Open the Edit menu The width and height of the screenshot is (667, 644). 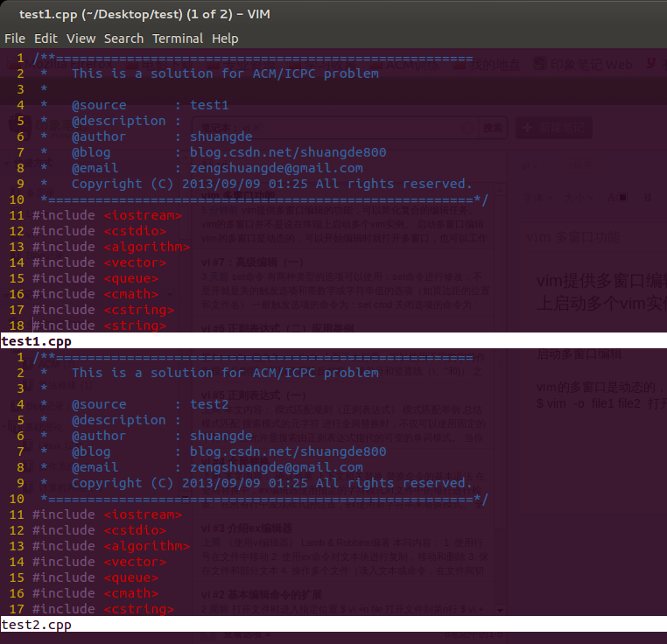pos(46,38)
